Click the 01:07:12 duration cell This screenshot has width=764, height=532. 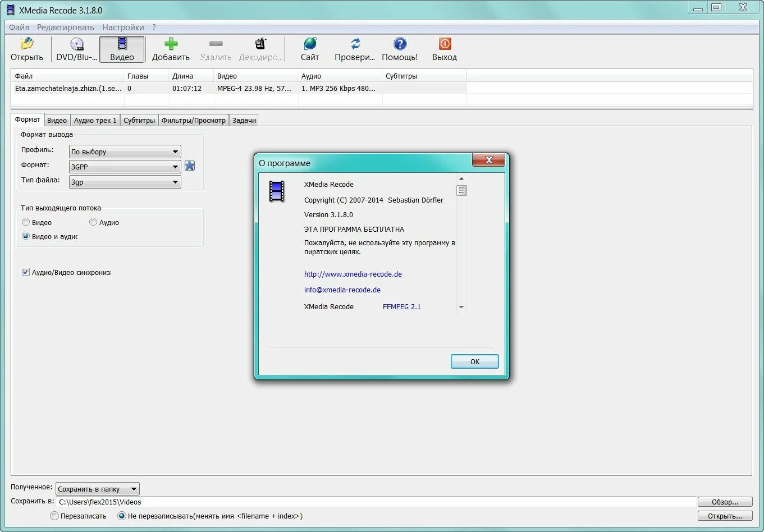point(187,88)
